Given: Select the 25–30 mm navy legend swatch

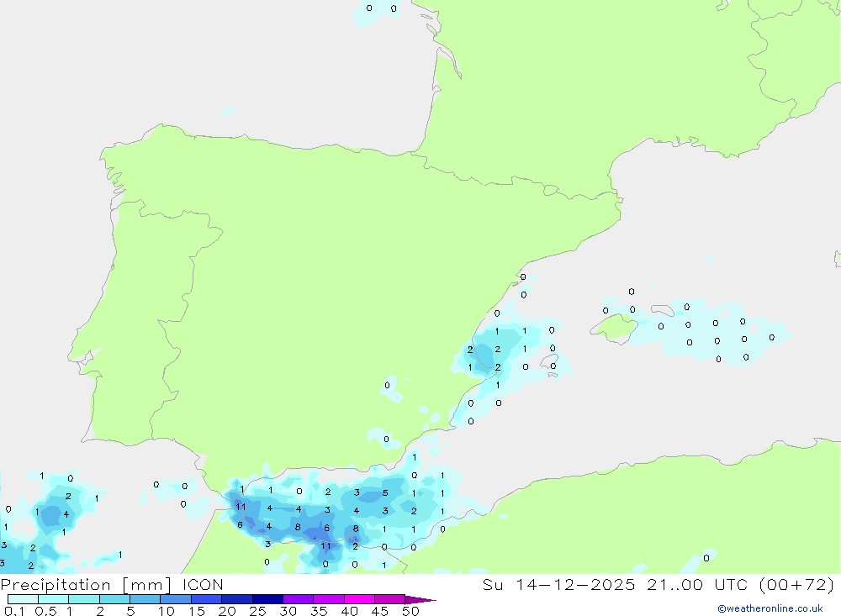Looking at the screenshot, I should [267, 599].
